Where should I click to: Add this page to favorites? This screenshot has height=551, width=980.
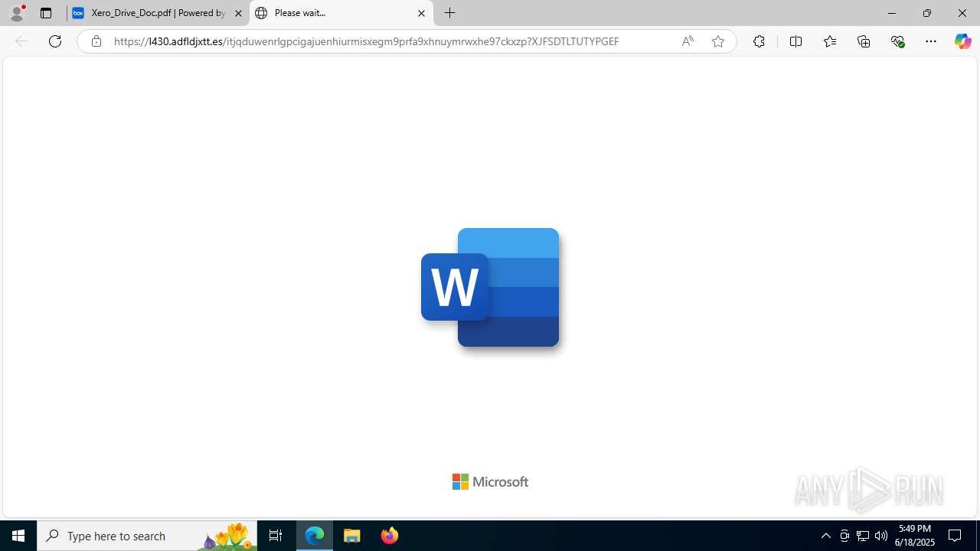717,41
